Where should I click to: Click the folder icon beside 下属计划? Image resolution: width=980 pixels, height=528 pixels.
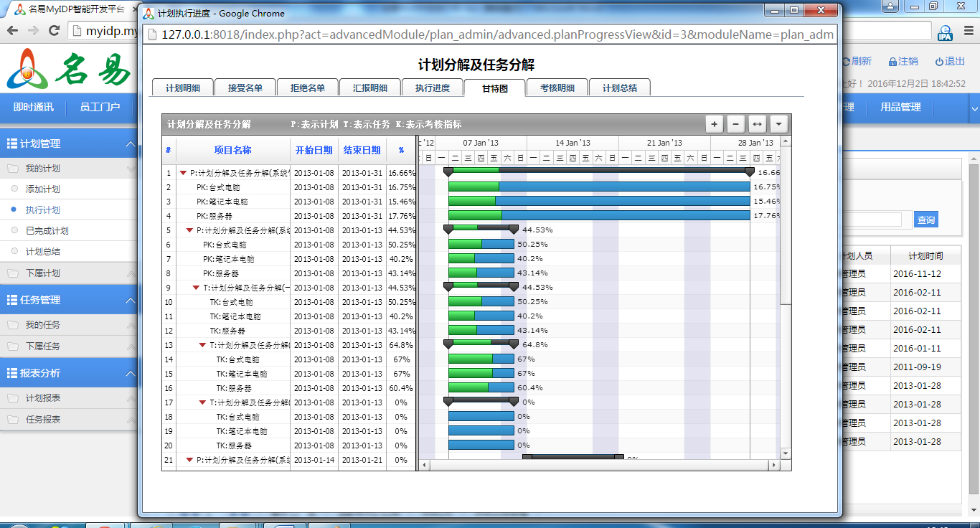[x=13, y=273]
